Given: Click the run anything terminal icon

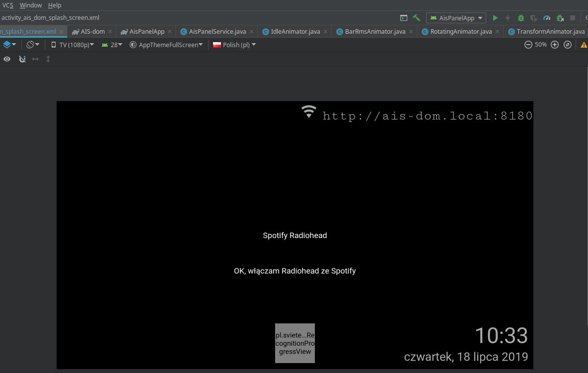Looking at the screenshot, I should 403,17.
